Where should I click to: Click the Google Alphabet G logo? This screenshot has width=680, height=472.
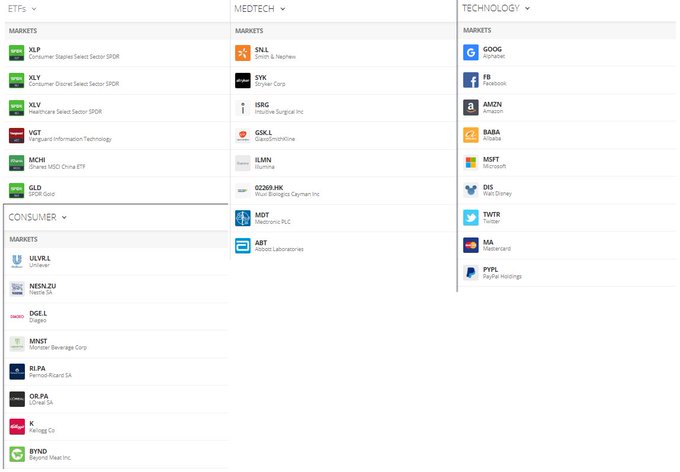[471, 52]
